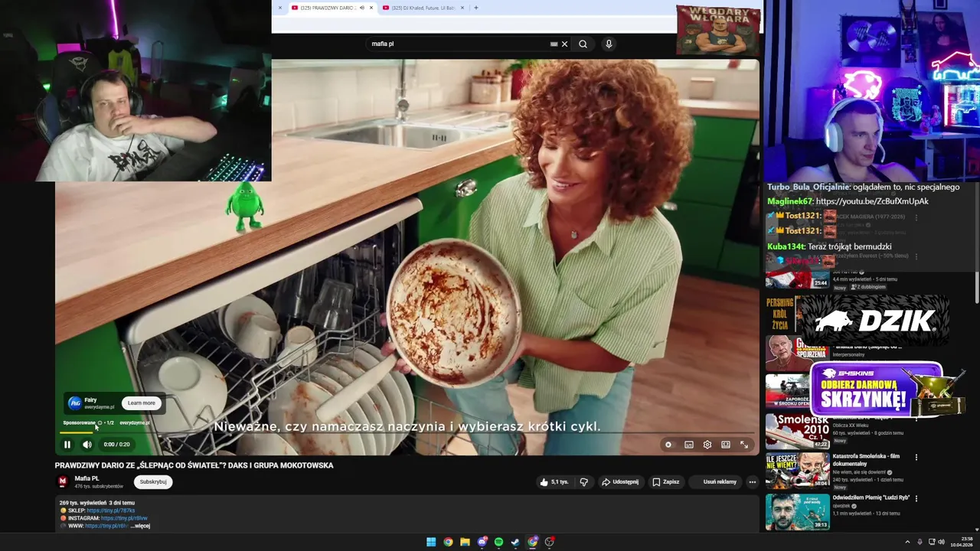Click the Learn more ad button
The height and width of the screenshot is (551, 980).
click(141, 403)
